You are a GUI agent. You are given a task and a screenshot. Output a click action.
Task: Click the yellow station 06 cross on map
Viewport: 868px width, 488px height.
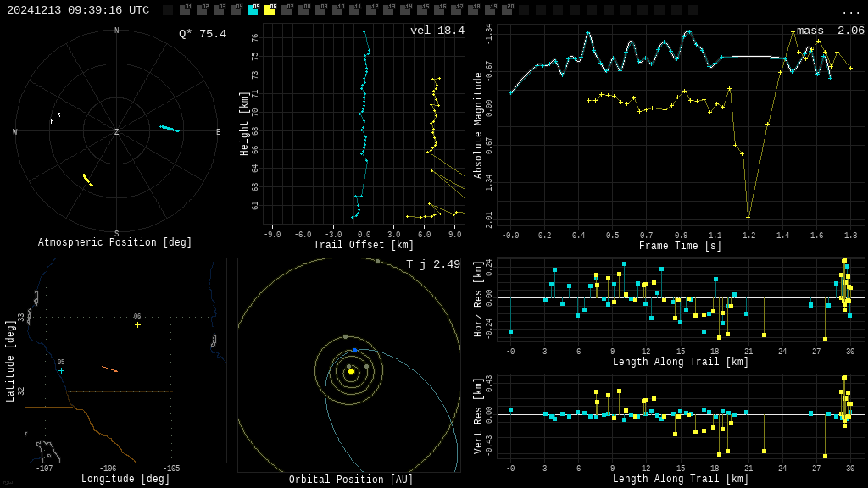pos(137,324)
